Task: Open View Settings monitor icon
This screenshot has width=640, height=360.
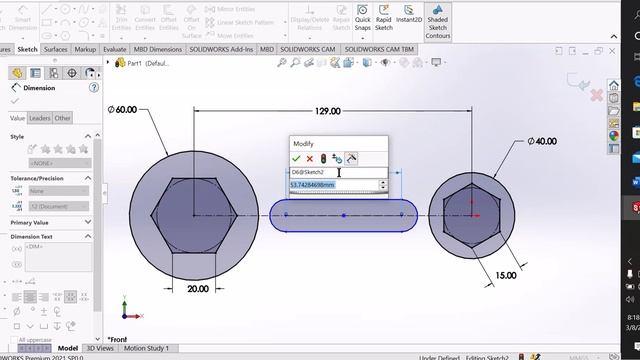Action: coord(436,62)
